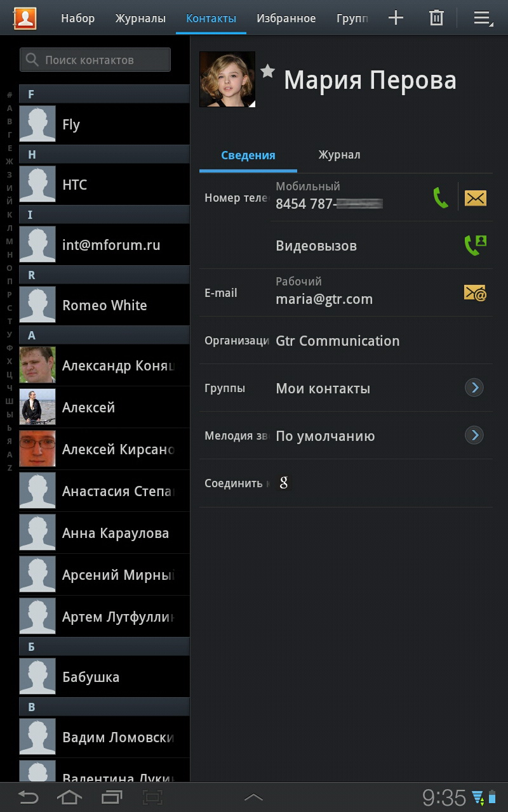508x812 pixels.
Task: Open the Google account link icon
Action: coord(284,483)
